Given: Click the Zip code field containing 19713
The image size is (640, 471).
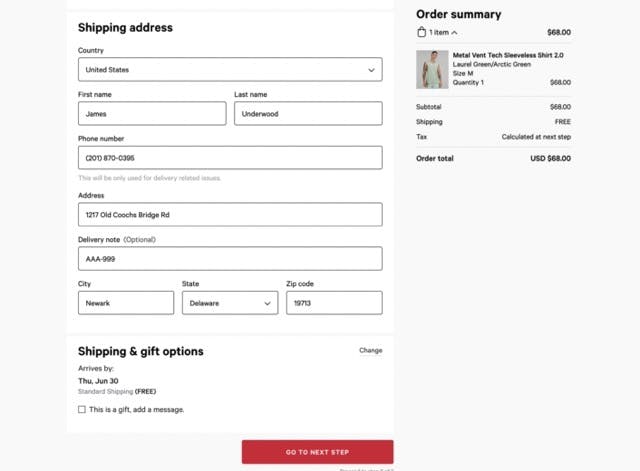Looking at the screenshot, I should coord(334,303).
